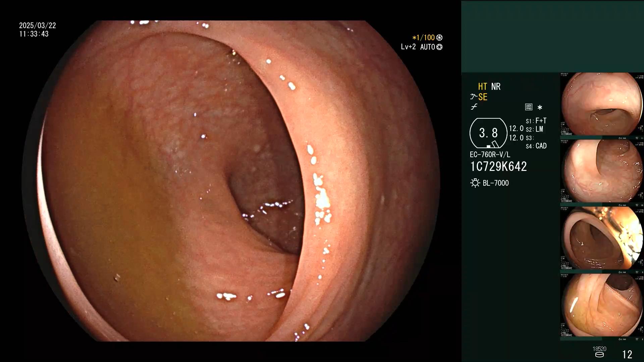644x362 pixels.
Task: Click the structure emphasis icon beside SE
Action: pos(474,97)
